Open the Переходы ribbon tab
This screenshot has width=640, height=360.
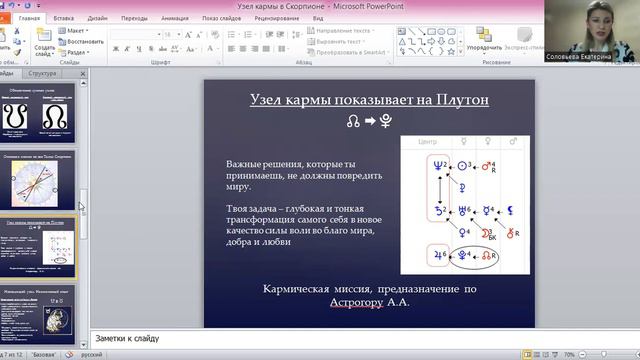click(134, 18)
